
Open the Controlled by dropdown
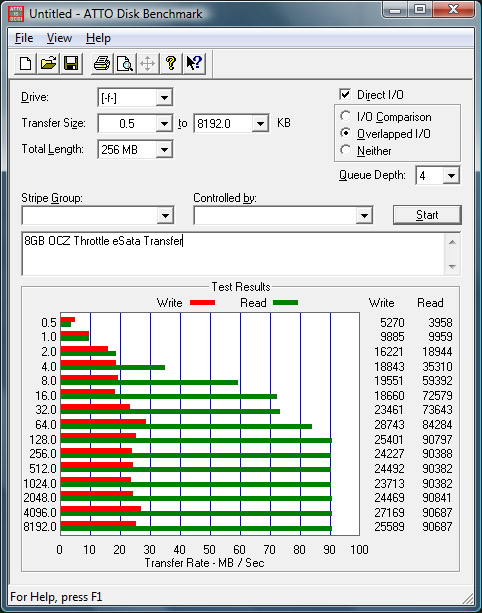point(364,215)
